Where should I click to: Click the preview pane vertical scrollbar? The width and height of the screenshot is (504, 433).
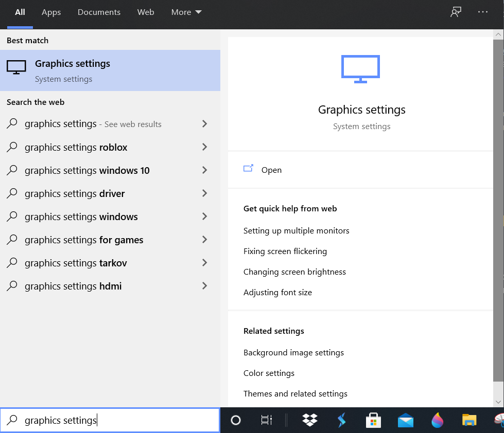(x=498, y=206)
